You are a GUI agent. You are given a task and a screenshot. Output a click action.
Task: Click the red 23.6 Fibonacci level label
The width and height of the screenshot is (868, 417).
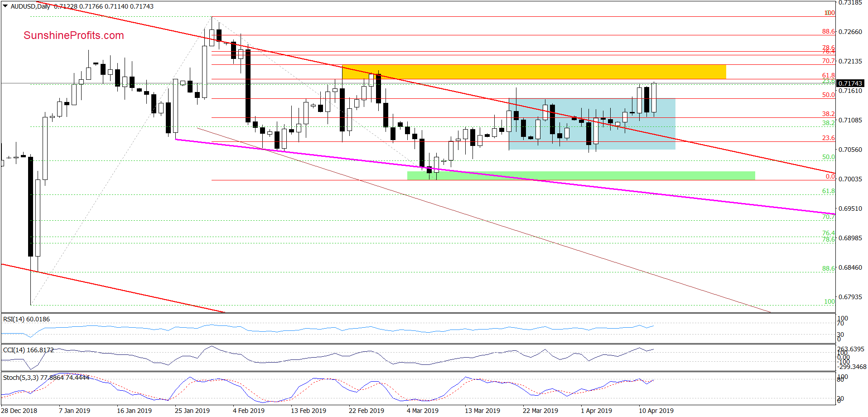tap(829, 138)
